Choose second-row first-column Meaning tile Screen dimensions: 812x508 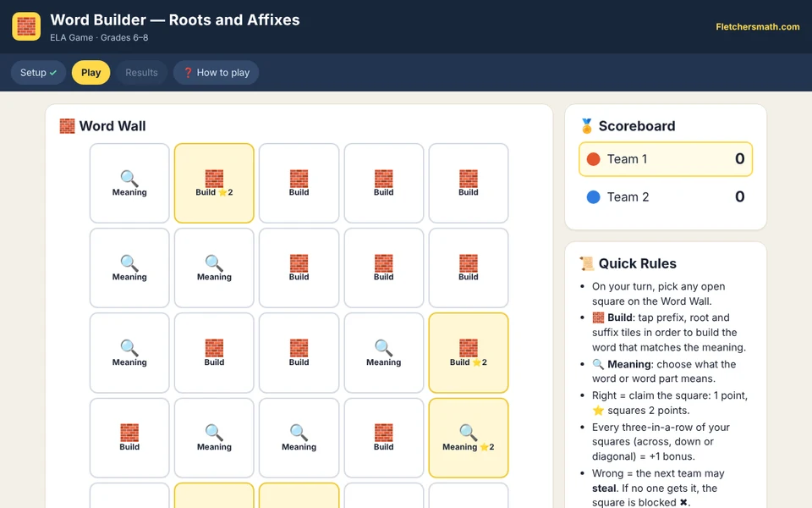coord(129,268)
